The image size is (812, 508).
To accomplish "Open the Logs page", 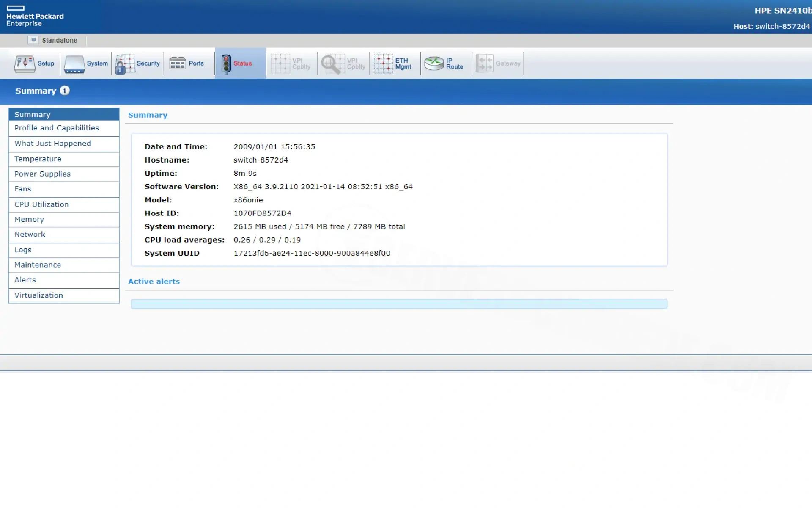I will click(23, 250).
